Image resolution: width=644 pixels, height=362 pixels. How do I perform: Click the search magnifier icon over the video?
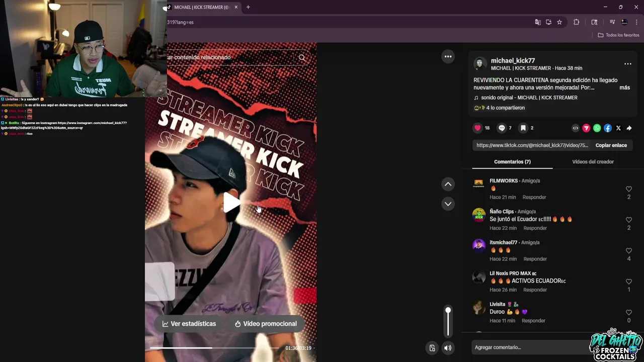[302, 57]
